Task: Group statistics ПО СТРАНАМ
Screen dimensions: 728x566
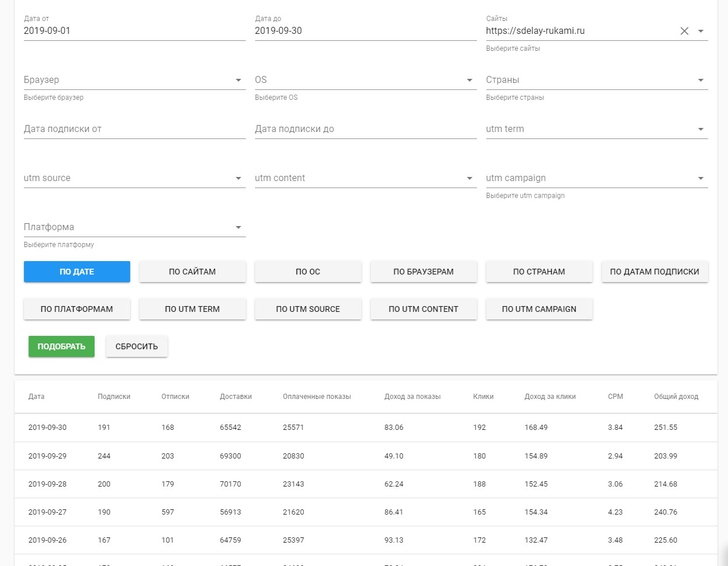Action: pos(539,272)
